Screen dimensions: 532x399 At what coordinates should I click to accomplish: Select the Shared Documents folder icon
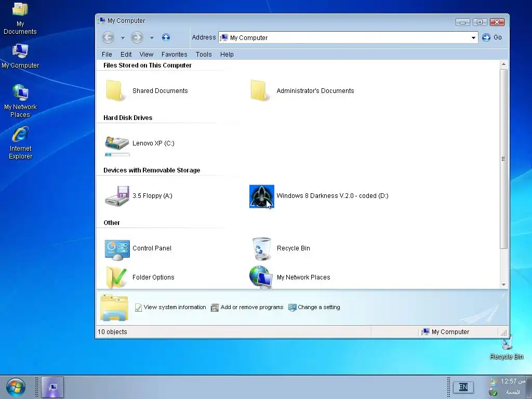pyautogui.click(x=116, y=90)
